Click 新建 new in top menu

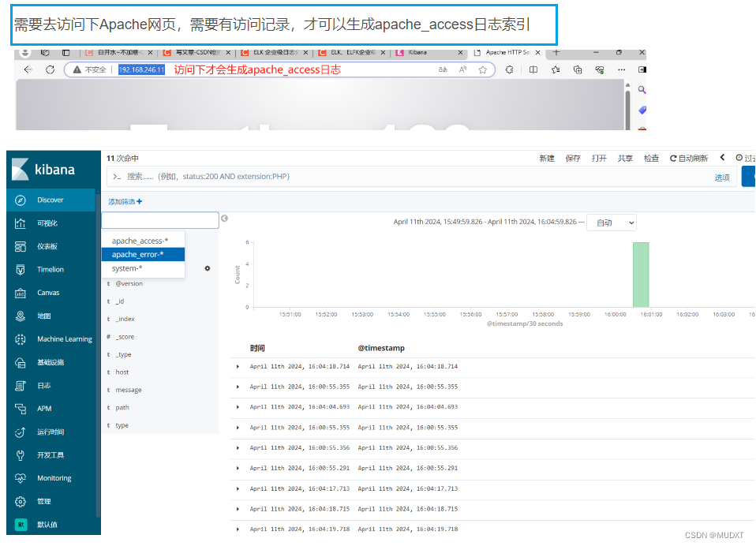(547, 158)
